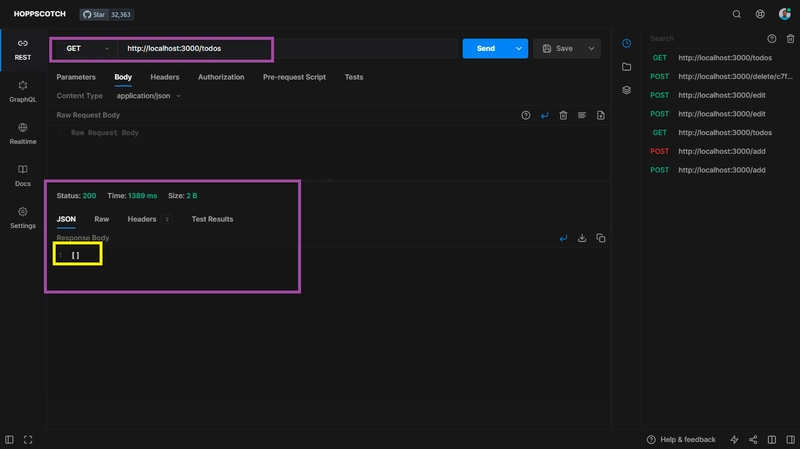Open the Collections folder icon
This screenshot has height=449, width=800.
point(627,67)
